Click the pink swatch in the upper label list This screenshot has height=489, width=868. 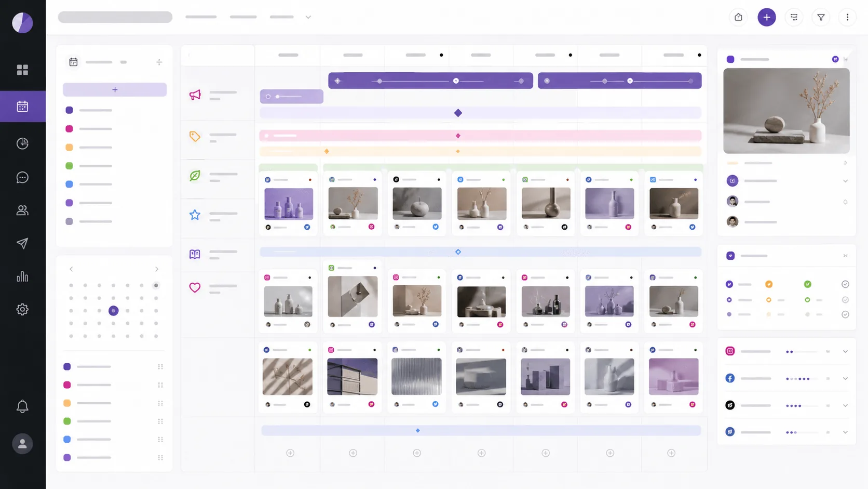(69, 129)
